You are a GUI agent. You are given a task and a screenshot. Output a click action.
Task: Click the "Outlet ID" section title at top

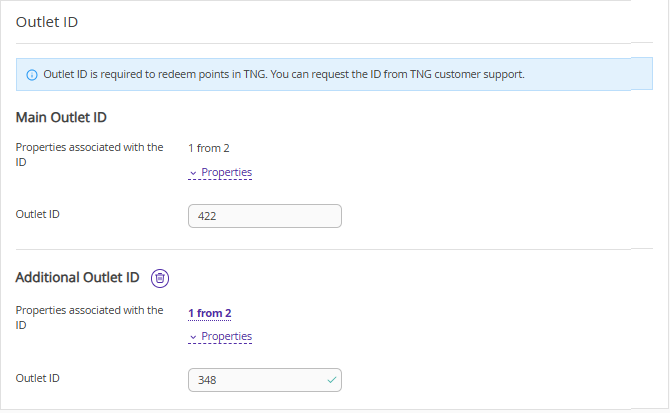[x=49, y=22]
